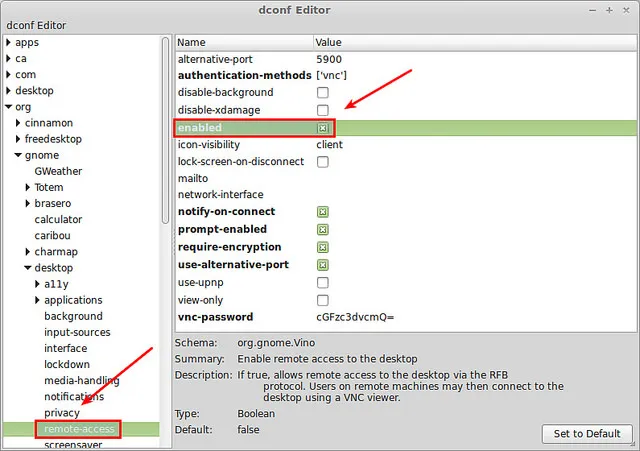Viewport: 640px width, 451px height.
Task: Click the left tree vertical scrollbar
Action: 166,130
